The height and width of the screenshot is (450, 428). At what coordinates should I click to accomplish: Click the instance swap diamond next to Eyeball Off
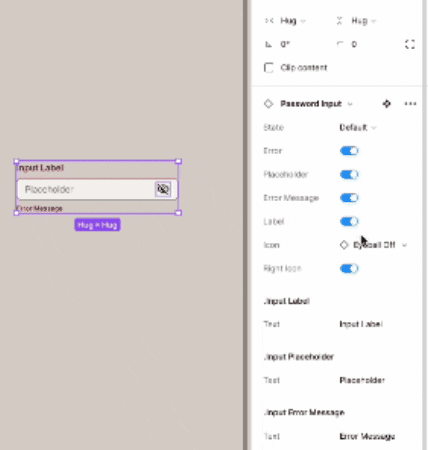pos(344,245)
